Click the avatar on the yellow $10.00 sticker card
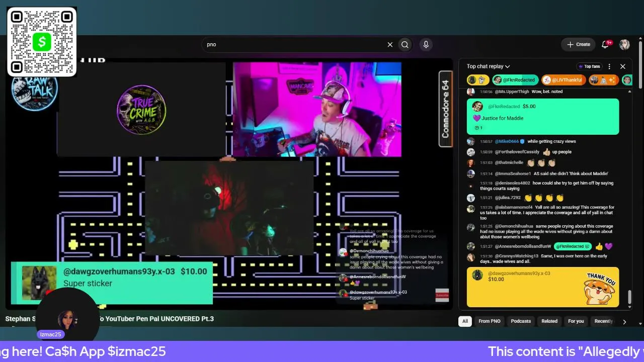 point(477,275)
